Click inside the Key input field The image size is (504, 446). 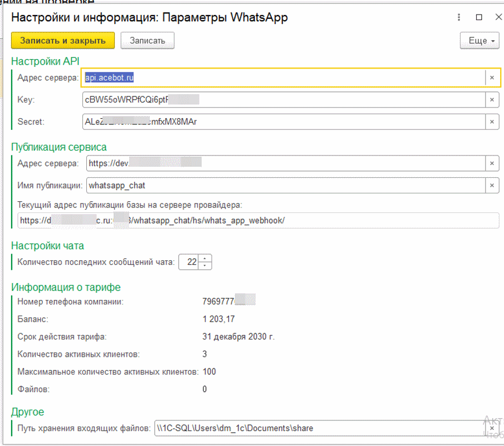(284, 100)
